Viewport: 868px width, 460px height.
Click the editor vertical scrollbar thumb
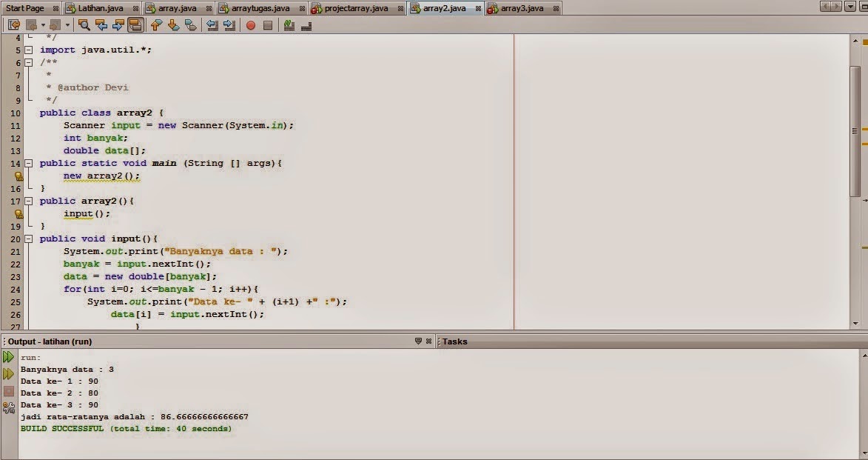(855, 131)
